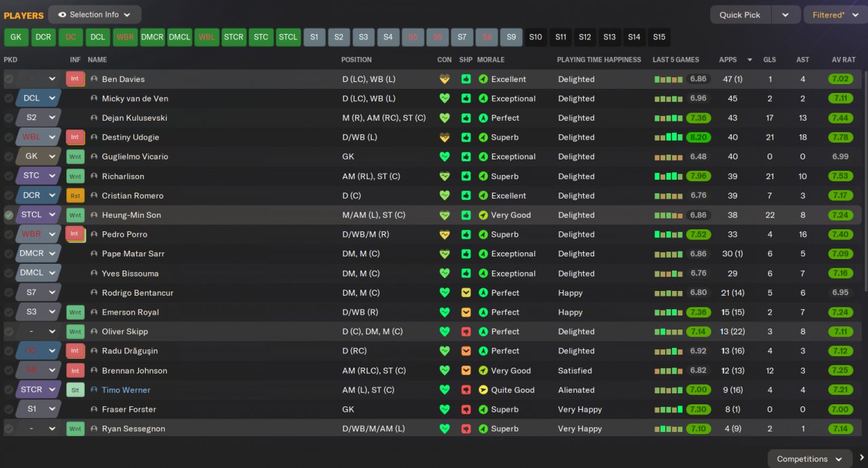Toggle selection check for Guglielmo Vicario

tap(8, 157)
